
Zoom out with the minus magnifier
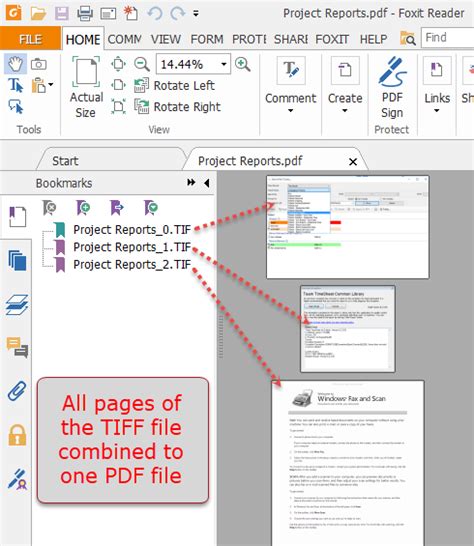(142, 64)
